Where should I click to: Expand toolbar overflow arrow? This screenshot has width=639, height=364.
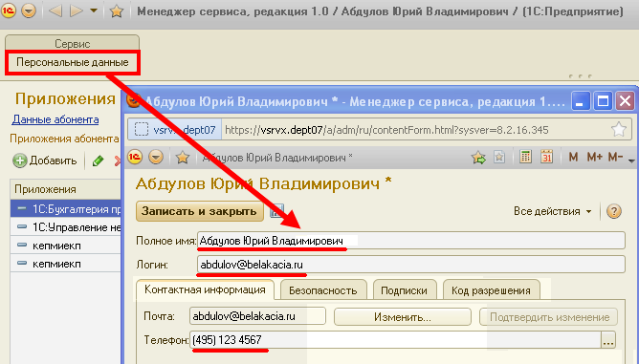pos(631,161)
